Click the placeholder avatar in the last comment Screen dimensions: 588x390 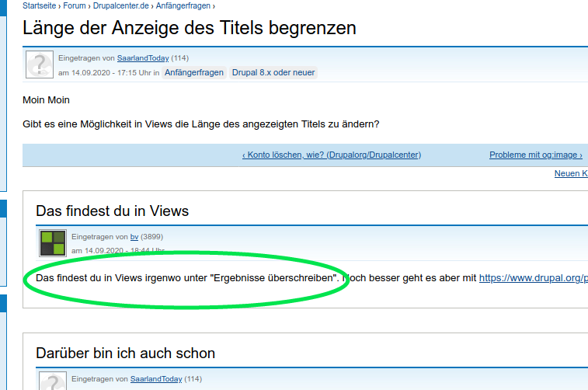pos(52,381)
